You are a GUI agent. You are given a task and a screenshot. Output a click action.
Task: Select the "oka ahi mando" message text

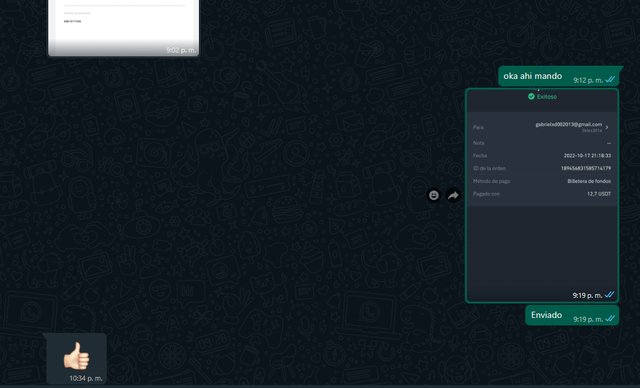point(533,76)
